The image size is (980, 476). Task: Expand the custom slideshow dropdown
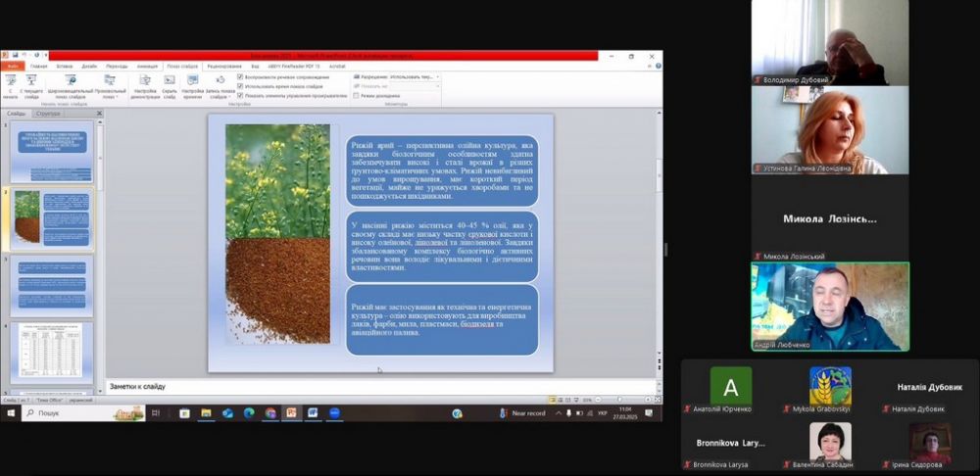[x=110, y=86]
